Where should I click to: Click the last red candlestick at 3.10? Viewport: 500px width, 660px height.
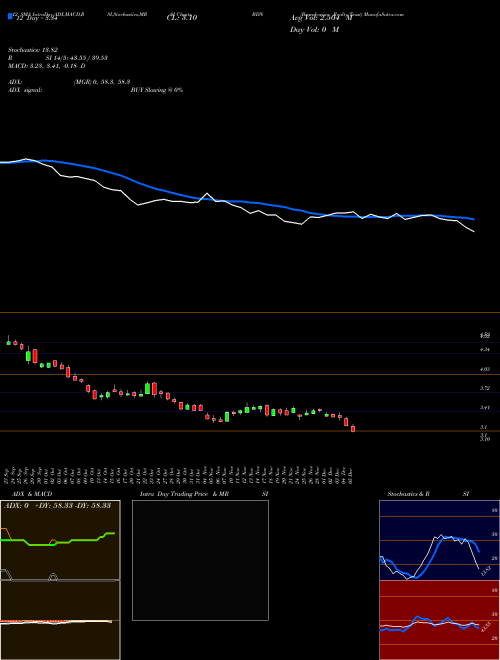pyautogui.click(x=353, y=428)
